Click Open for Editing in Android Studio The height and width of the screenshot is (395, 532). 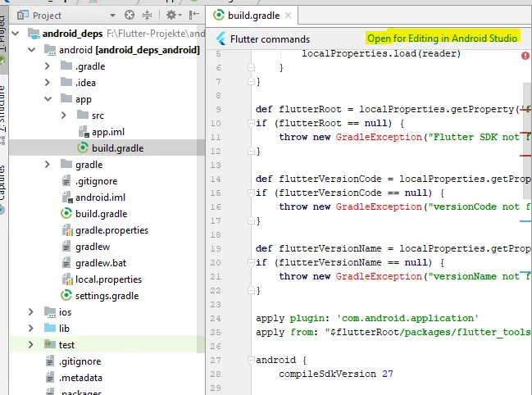point(442,39)
